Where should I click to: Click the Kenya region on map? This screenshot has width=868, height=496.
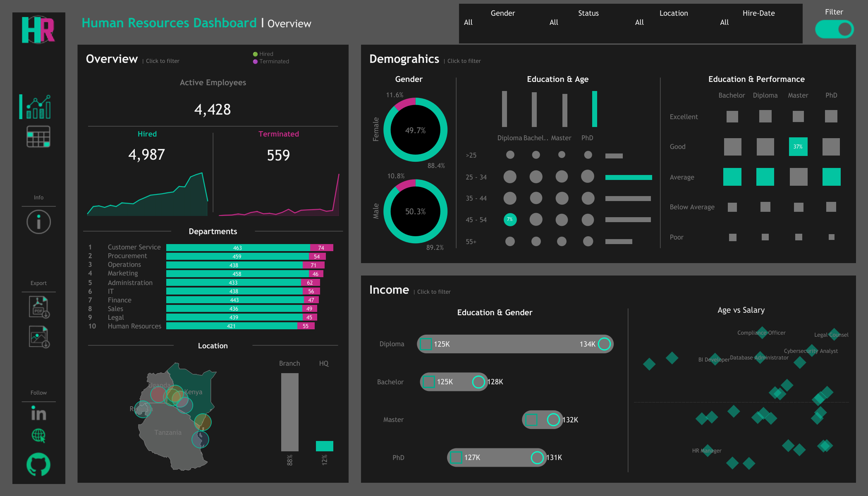pyautogui.click(x=194, y=392)
